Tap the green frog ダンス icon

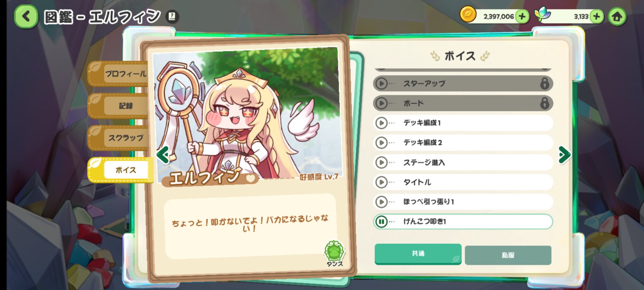(x=334, y=253)
